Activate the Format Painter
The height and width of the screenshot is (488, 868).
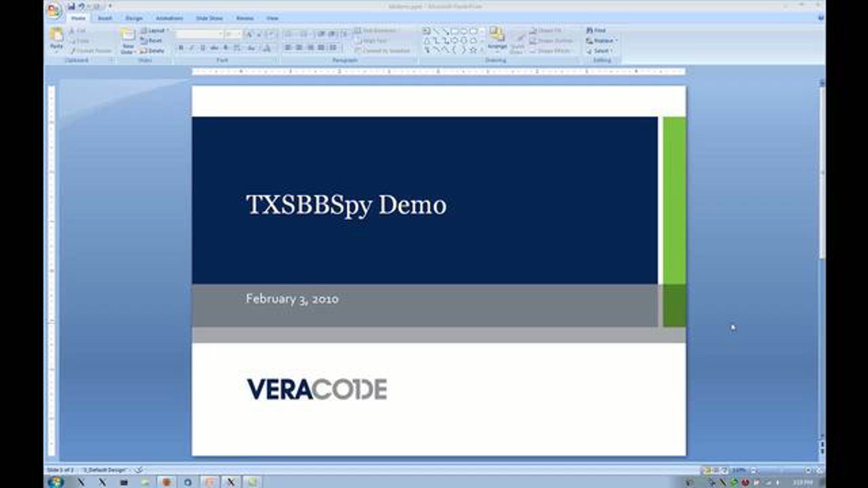point(91,51)
